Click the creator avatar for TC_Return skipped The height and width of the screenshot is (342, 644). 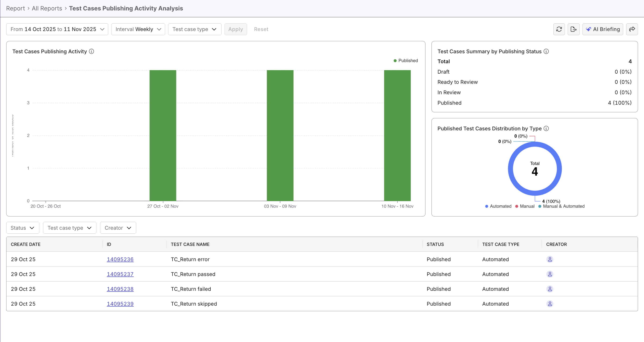click(550, 304)
